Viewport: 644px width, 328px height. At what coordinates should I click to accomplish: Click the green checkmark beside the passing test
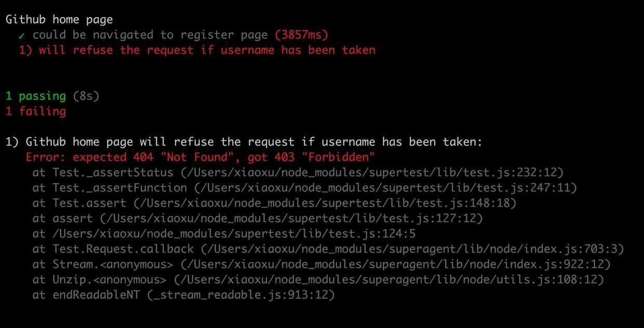click(x=22, y=35)
